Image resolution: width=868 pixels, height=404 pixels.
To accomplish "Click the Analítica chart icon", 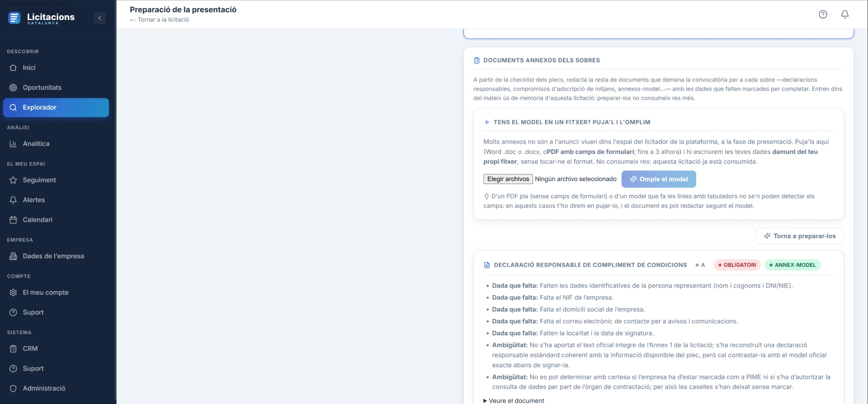I will [13, 144].
